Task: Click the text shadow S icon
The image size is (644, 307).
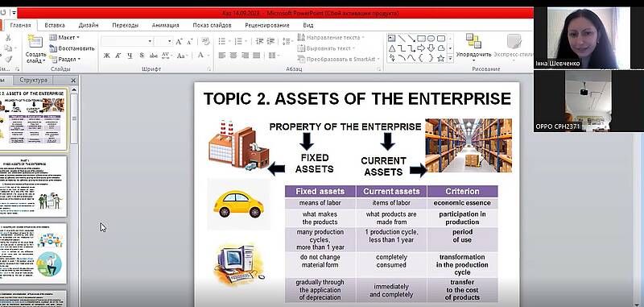Action: tap(142, 56)
